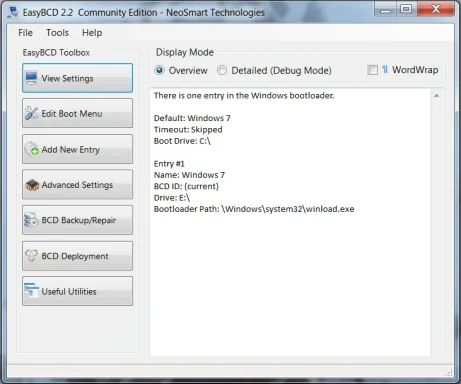The image size is (461, 384).
Task: Open the BCD Deployment page
Action: pyautogui.click(x=77, y=256)
